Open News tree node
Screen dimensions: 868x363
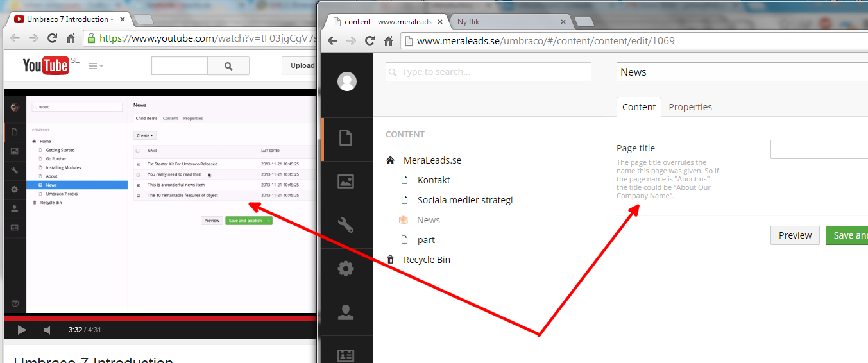429,220
